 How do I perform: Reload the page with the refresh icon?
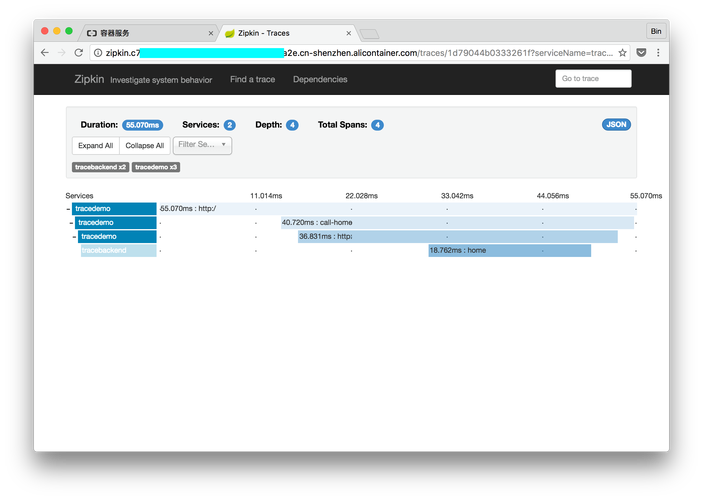(x=78, y=53)
